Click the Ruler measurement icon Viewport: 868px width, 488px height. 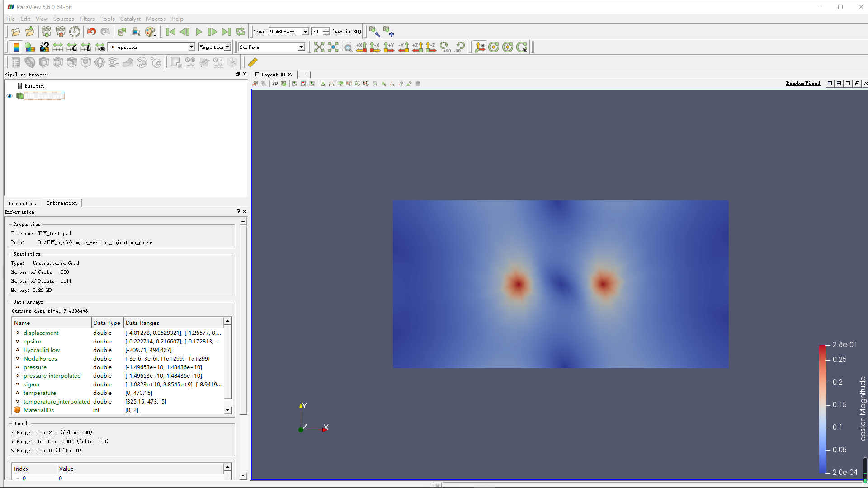[x=253, y=62]
